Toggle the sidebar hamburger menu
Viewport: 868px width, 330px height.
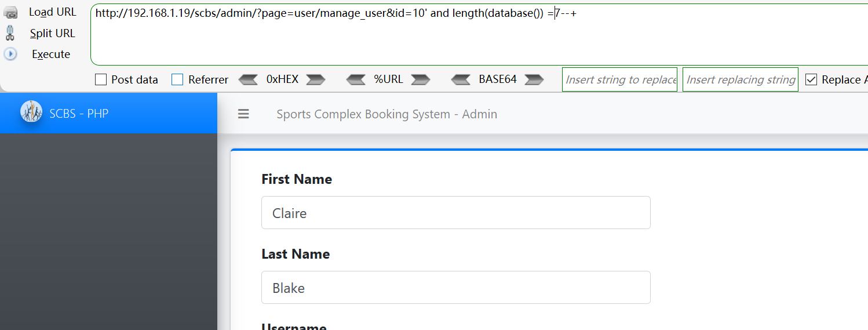click(243, 114)
